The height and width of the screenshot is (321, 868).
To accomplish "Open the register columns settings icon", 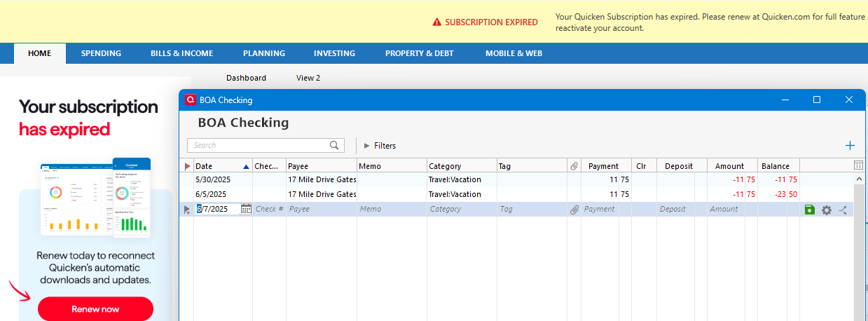I will pos(858,165).
